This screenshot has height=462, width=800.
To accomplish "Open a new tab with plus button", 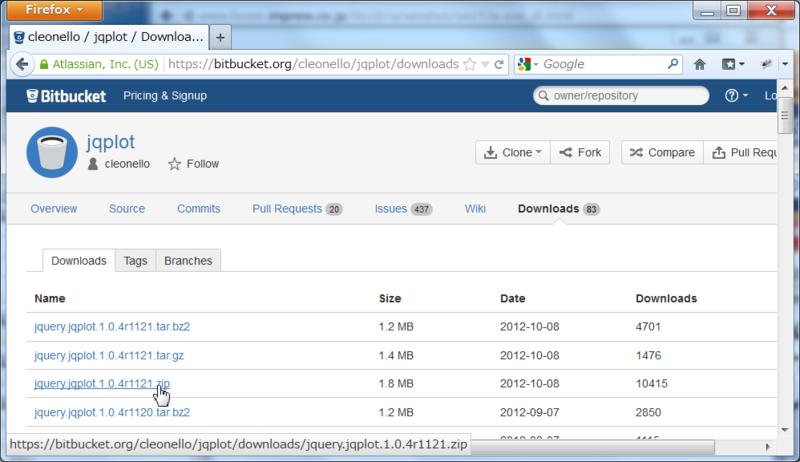I will (220, 38).
